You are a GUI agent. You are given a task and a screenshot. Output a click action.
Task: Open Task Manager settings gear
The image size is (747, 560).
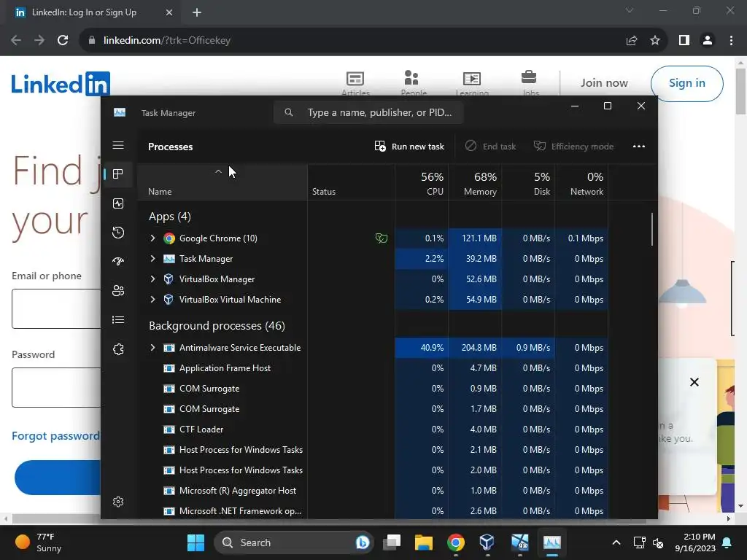tap(118, 502)
